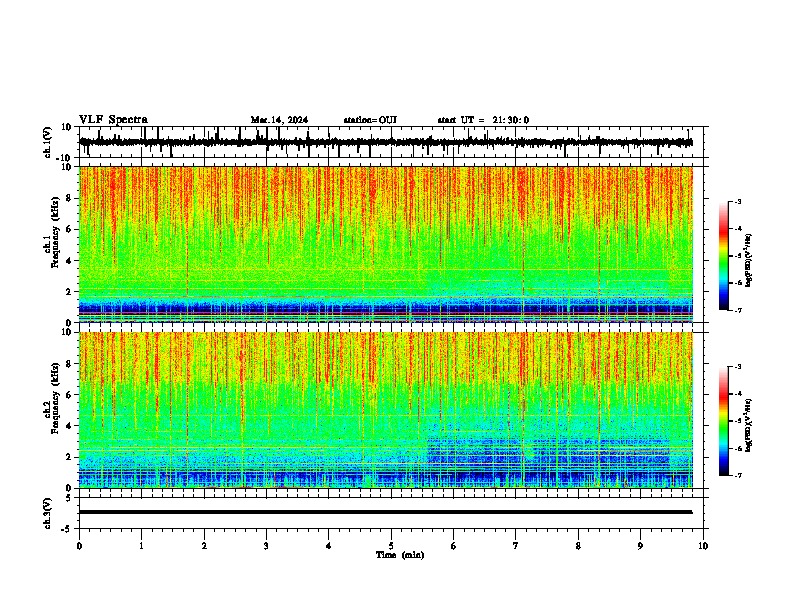Click the ch.3 flat voltage trace
This screenshot has height=612, width=792.
(386, 512)
